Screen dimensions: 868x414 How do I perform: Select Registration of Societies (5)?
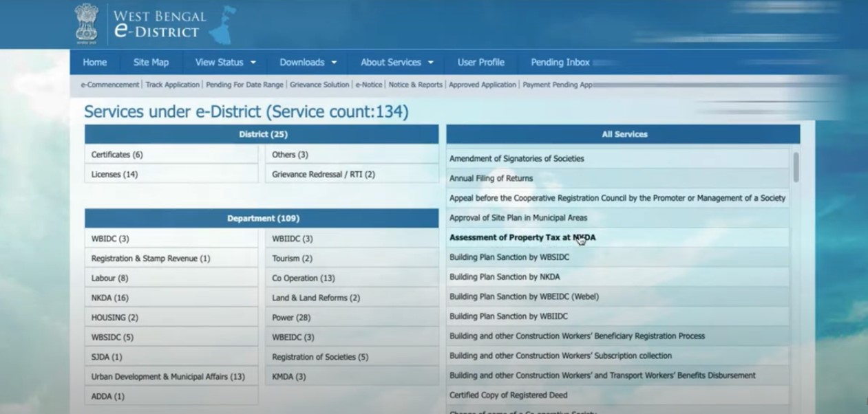pos(352,357)
